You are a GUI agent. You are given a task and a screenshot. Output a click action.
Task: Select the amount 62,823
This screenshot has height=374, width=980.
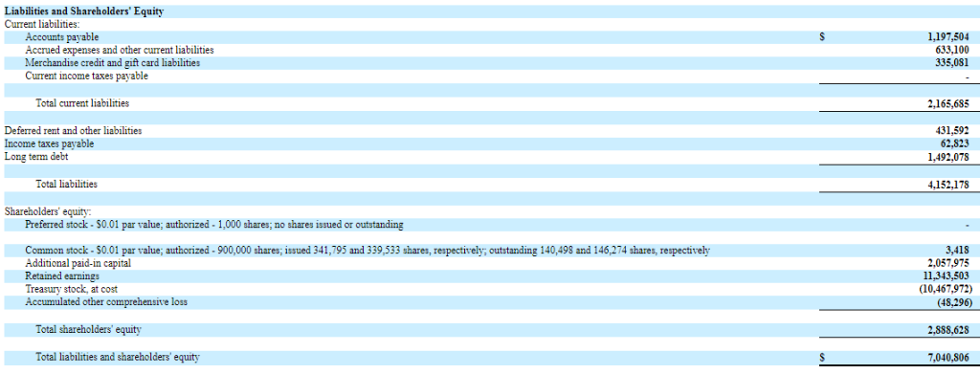click(x=955, y=144)
